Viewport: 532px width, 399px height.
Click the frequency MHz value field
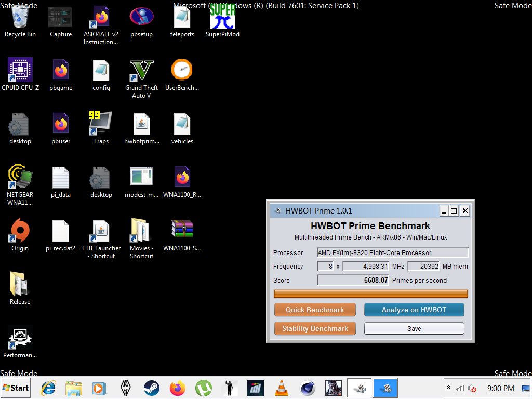(366, 267)
